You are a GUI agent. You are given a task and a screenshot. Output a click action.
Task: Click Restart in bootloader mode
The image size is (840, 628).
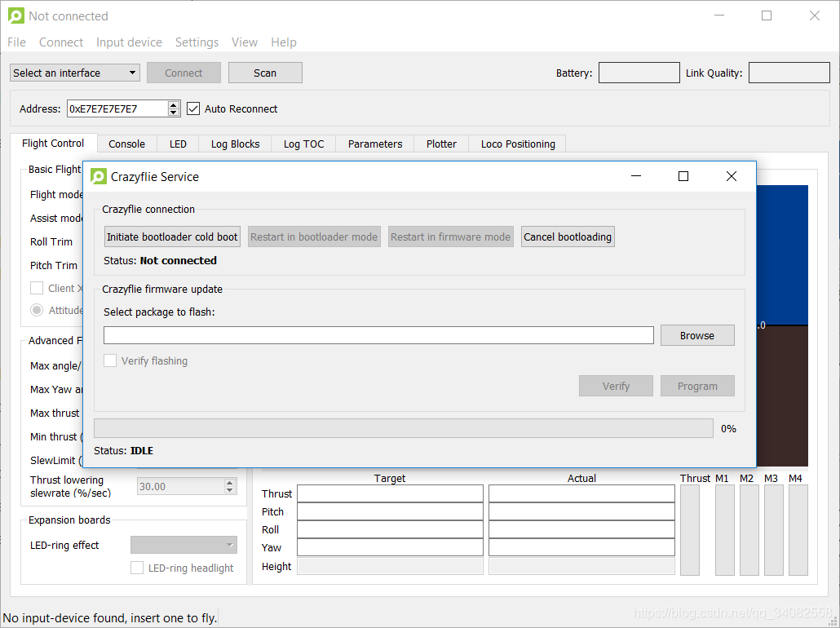coord(314,237)
